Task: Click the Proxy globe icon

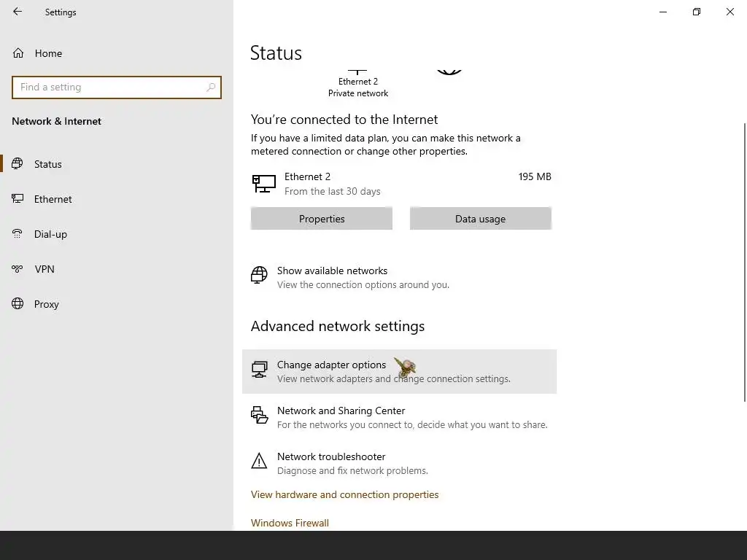Action: click(x=18, y=303)
